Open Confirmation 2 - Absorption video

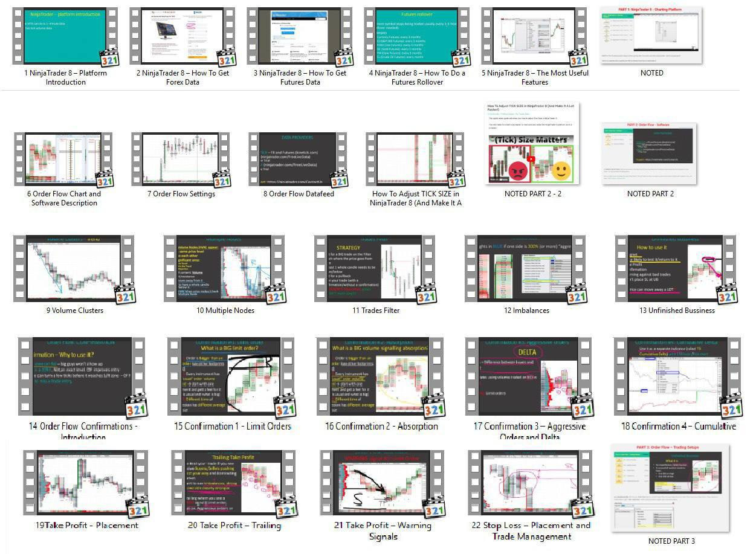point(381,376)
